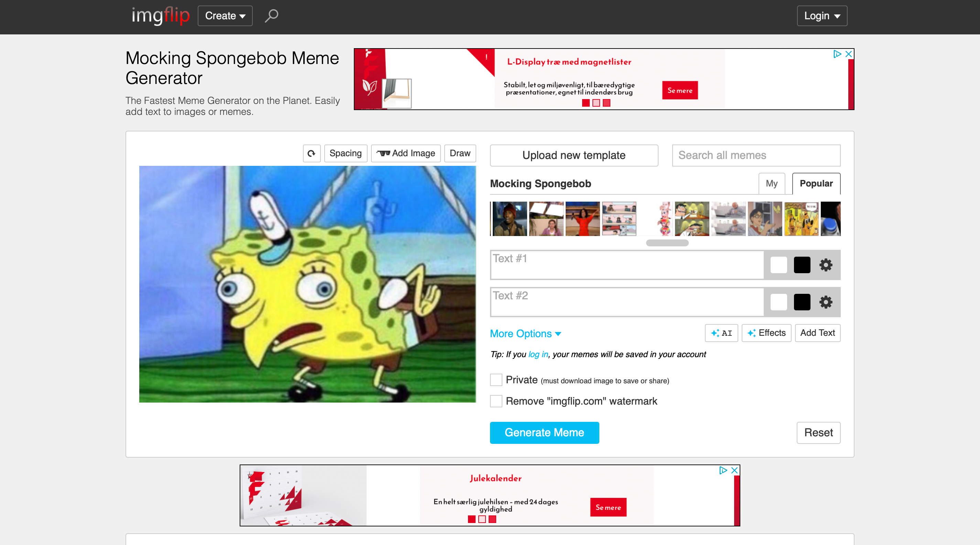Click Upload new template
This screenshot has width=980, height=545.
pos(574,155)
